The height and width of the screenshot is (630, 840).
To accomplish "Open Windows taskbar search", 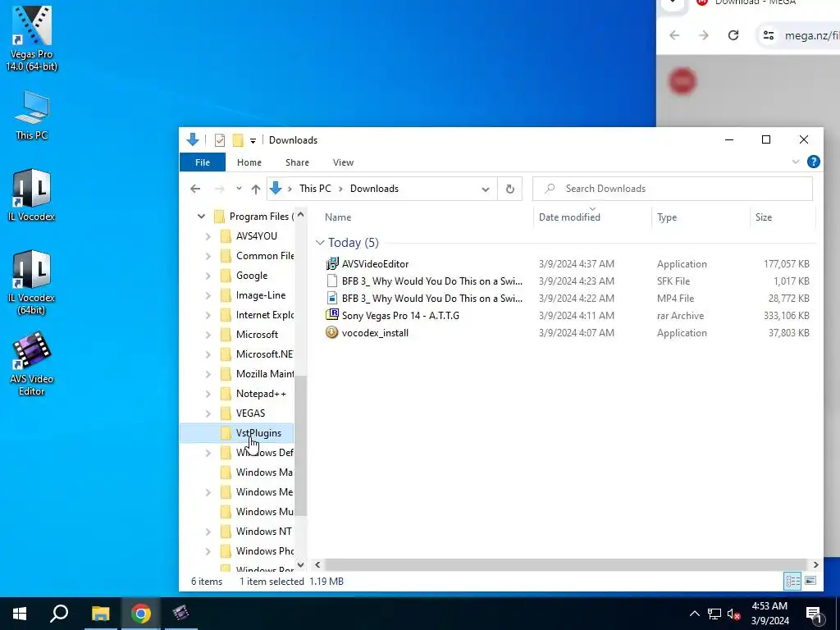I will click(x=59, y=614).
